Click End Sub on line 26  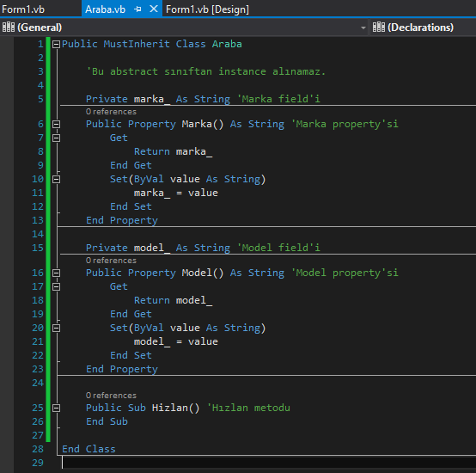107,421
